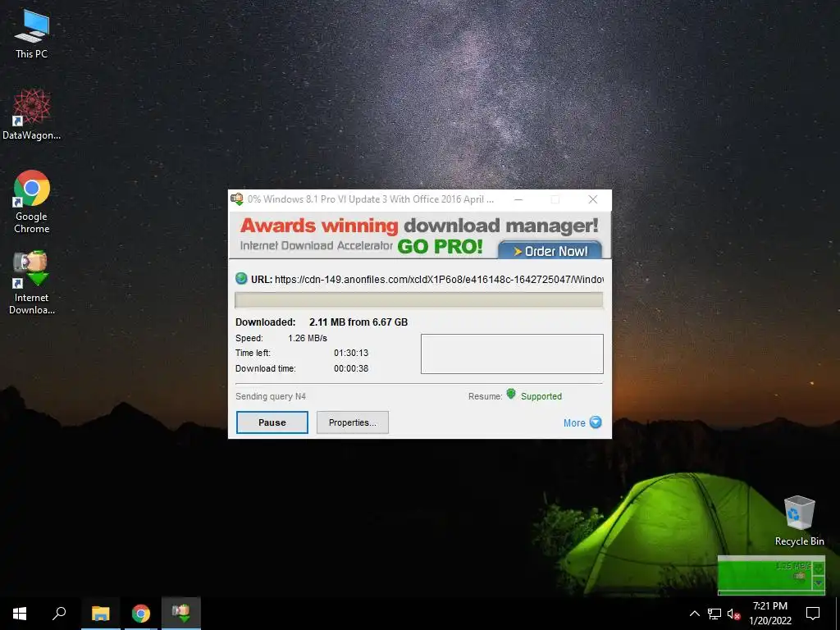Click the GO PRO banner text
This screenshot has height=630, width=840.
point(440,246)
